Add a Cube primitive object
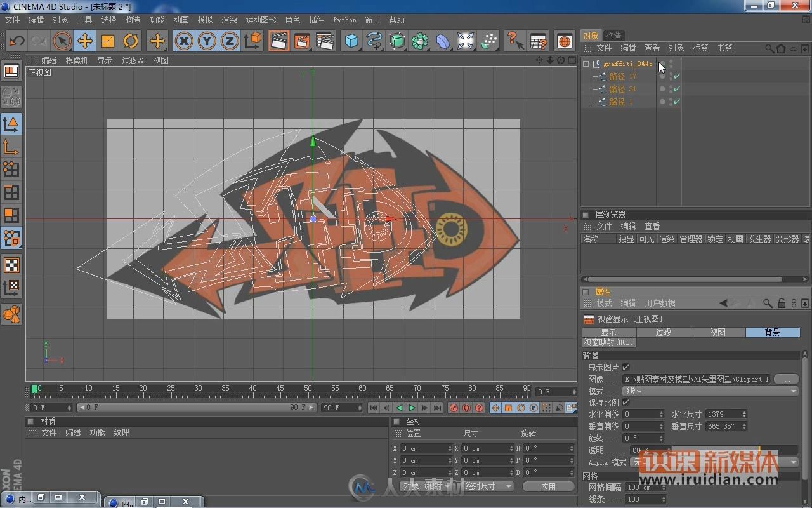This screenshot has height=508, width=812. (x=351, y=41)
